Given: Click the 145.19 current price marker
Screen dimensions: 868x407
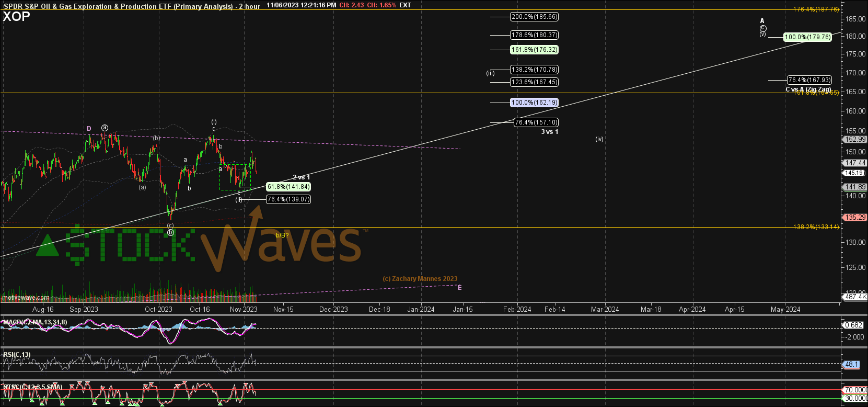Looking at the screenshot, I should [854, 173].
